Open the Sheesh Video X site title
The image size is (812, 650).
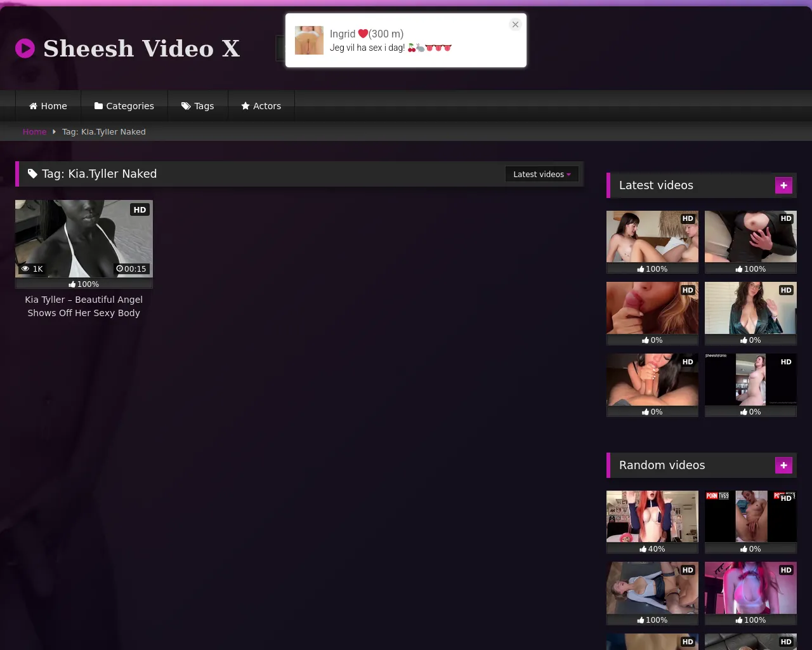141,48
